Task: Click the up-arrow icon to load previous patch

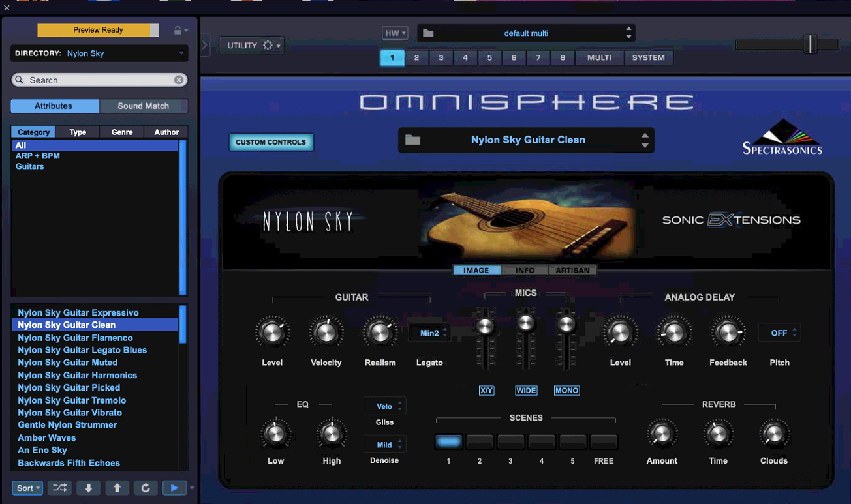Action: (x=117, y=488)
